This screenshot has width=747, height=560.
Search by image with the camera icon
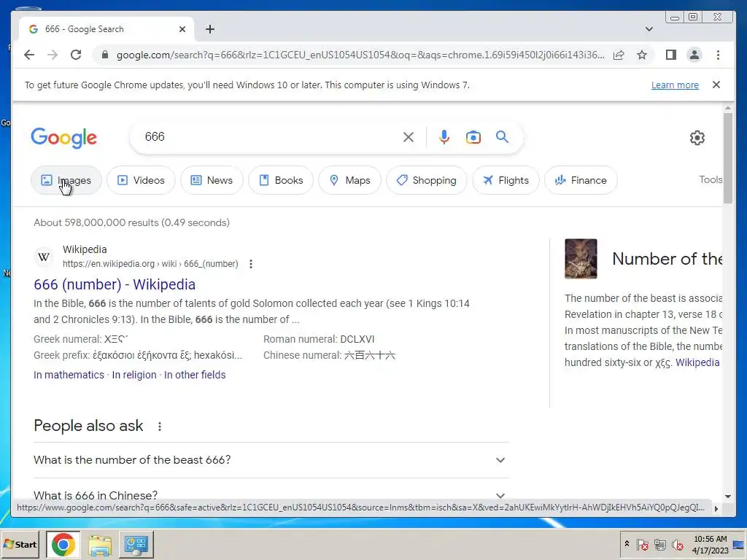473,137
